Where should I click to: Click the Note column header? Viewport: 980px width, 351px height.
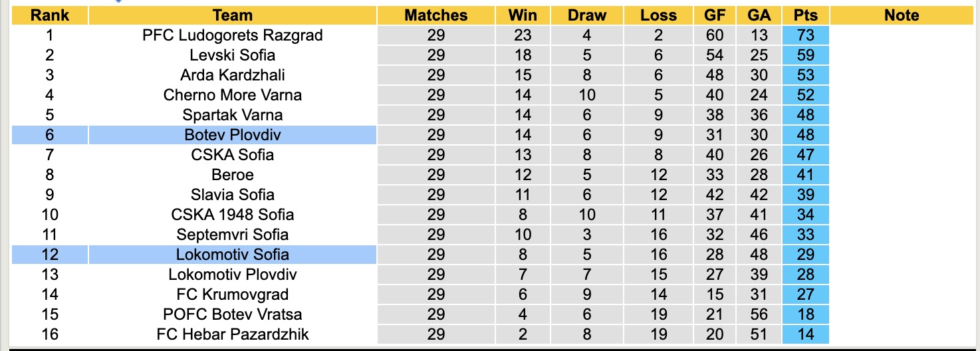[902, 15]
